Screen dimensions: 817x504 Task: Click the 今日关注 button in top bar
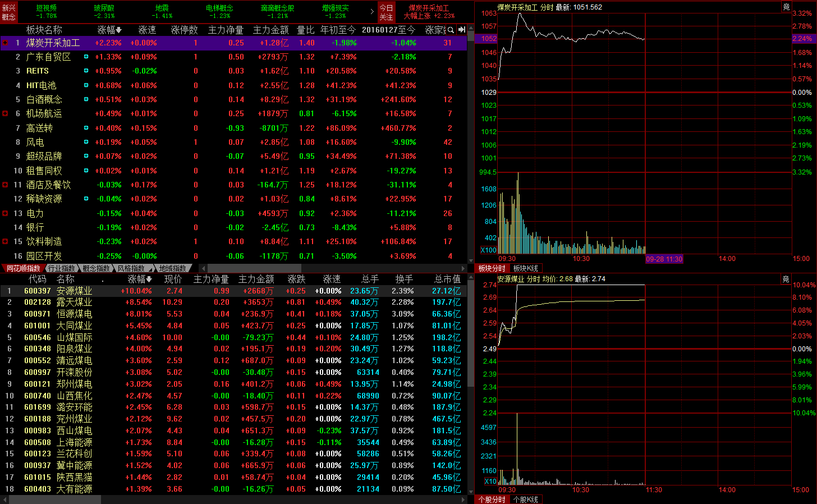point(386,12)
